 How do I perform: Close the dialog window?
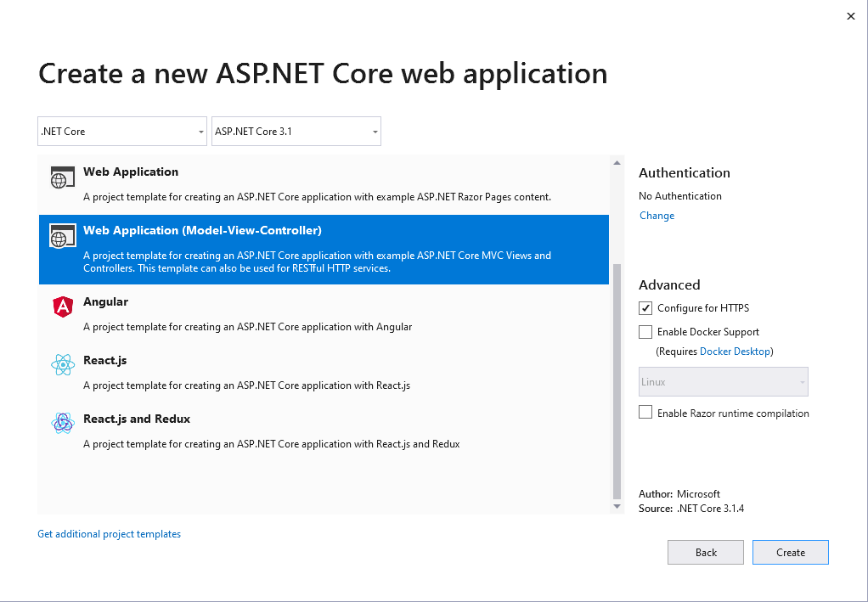pos(850,15)
